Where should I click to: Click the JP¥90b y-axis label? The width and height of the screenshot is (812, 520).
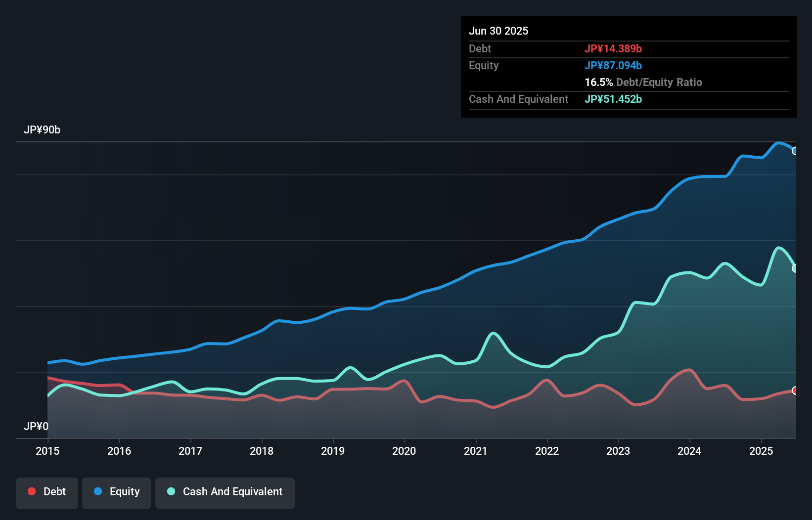[x=42, y=130]
